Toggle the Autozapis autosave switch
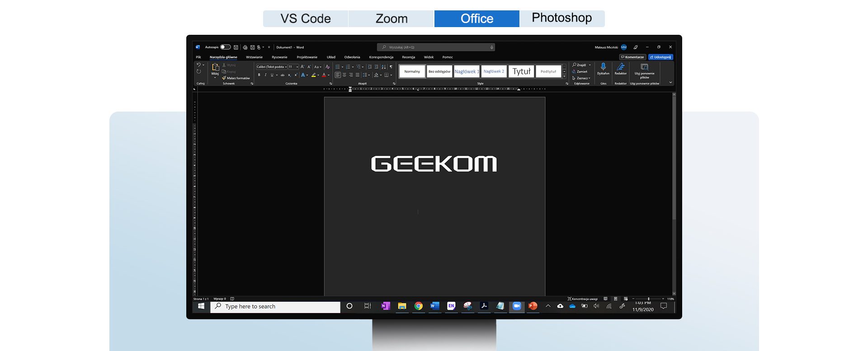 point(225,47)
